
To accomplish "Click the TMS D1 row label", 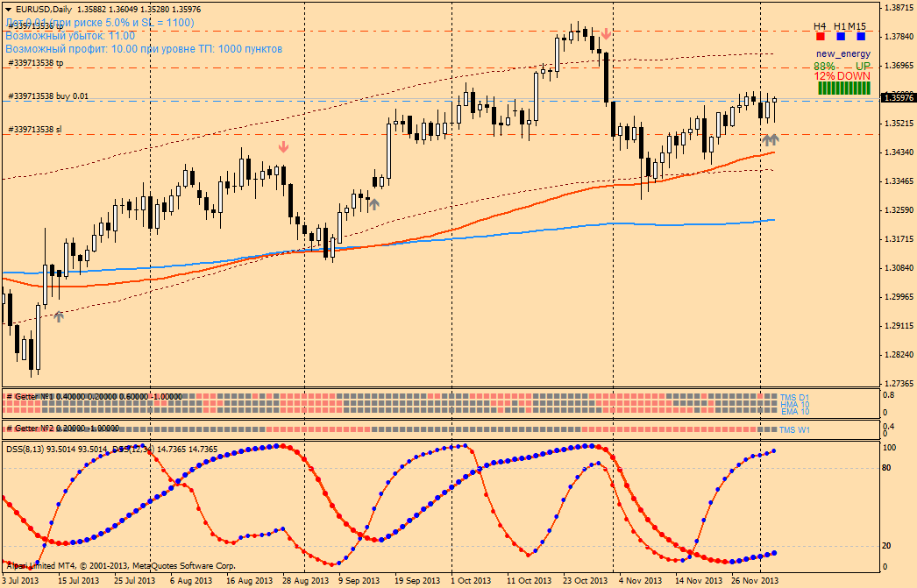I will click(794, 398).
